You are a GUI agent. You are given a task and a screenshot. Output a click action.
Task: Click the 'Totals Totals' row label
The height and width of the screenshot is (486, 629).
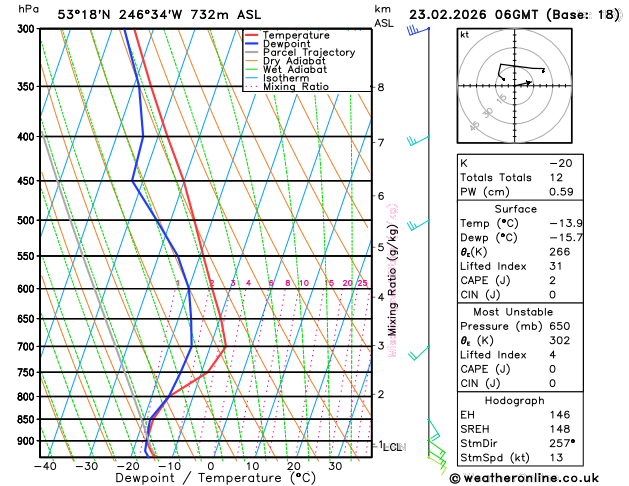[496, 178]
